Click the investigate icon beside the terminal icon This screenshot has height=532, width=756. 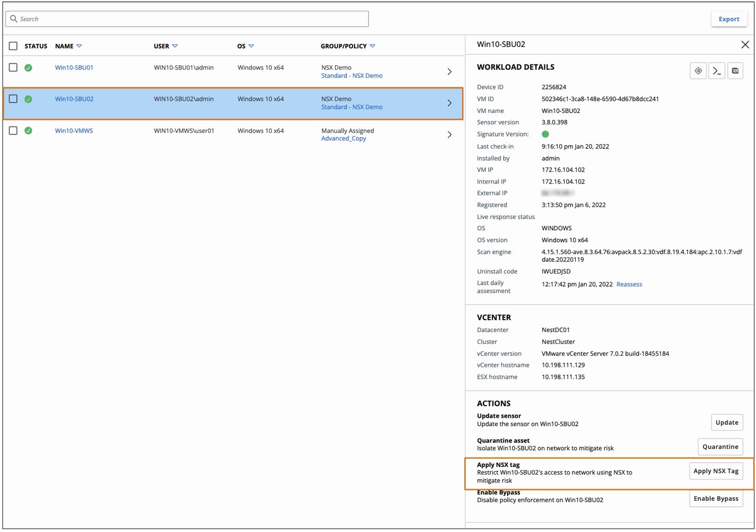click(735, 71)
